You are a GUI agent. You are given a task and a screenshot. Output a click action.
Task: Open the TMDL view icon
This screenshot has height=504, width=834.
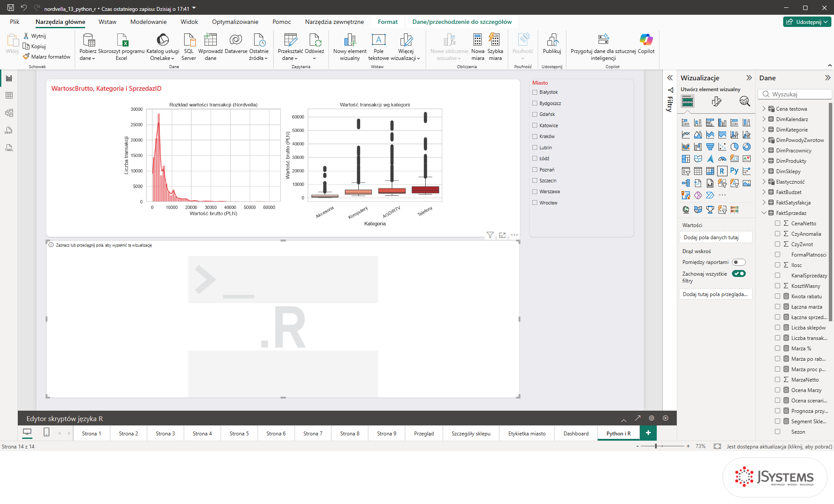point(9,148)
